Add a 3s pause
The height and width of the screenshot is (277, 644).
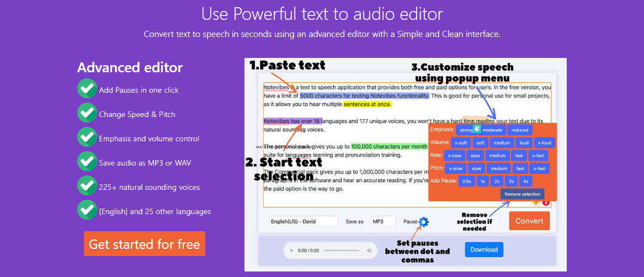tap(511, 181)
